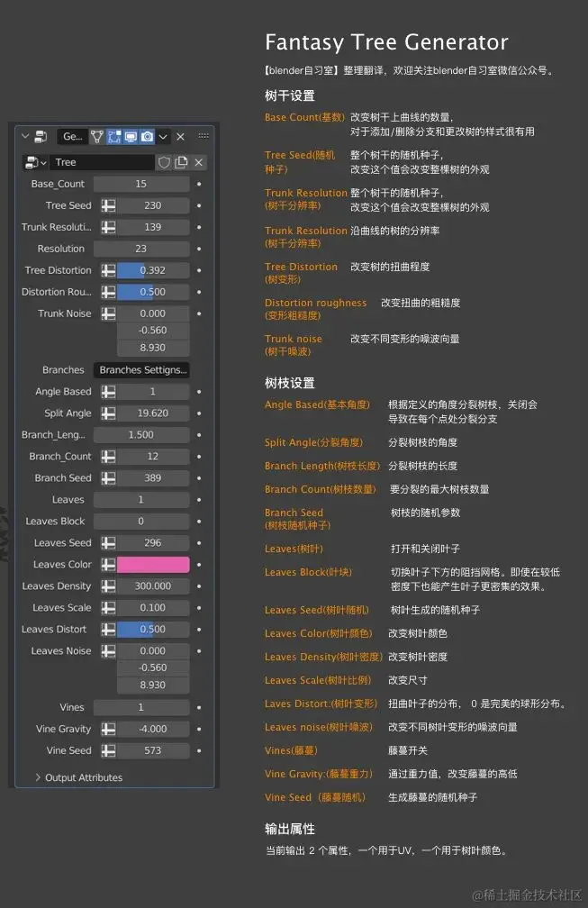Open the pink Leaves Color swatch
This screenshot has width=588, height=908.
point(153,565)
